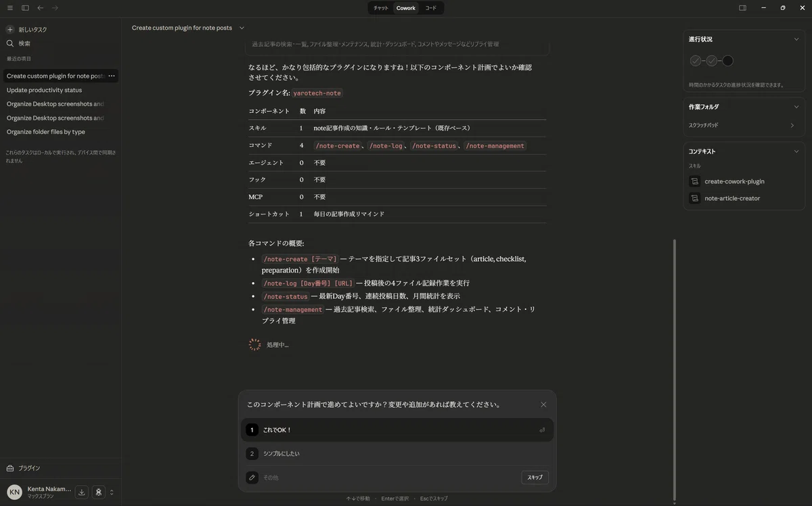Viewport: 812px width, 506px height.
Task: Open the create-cowork-plugin skill
Action: (x=734, y=181)
